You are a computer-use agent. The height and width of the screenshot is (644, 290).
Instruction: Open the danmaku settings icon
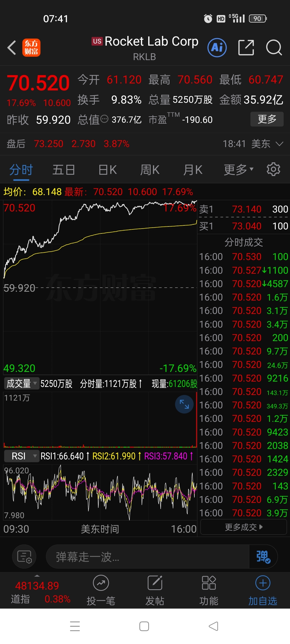click(x=24, y=557)
